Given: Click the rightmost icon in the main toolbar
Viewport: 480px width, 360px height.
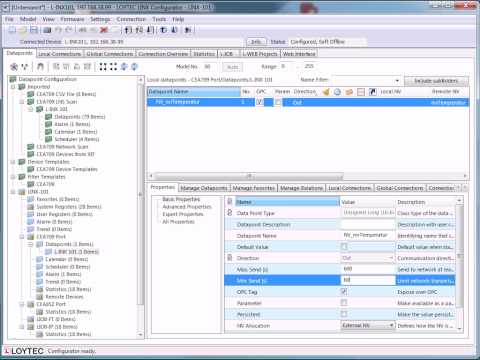Looking at the screenshot, I should tap(188, 30).
